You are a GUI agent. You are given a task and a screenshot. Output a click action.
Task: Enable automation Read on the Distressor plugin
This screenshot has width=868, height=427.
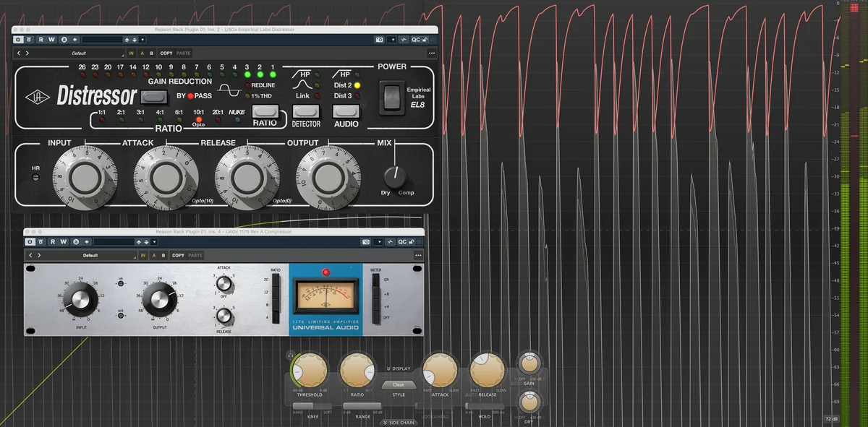pos(41,40)
